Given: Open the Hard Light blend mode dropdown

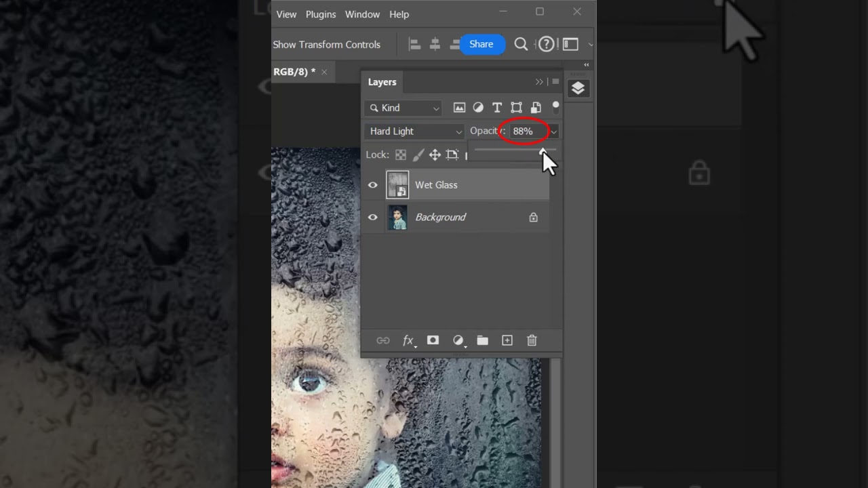Looking at the screenshot, I should [415, 131].
